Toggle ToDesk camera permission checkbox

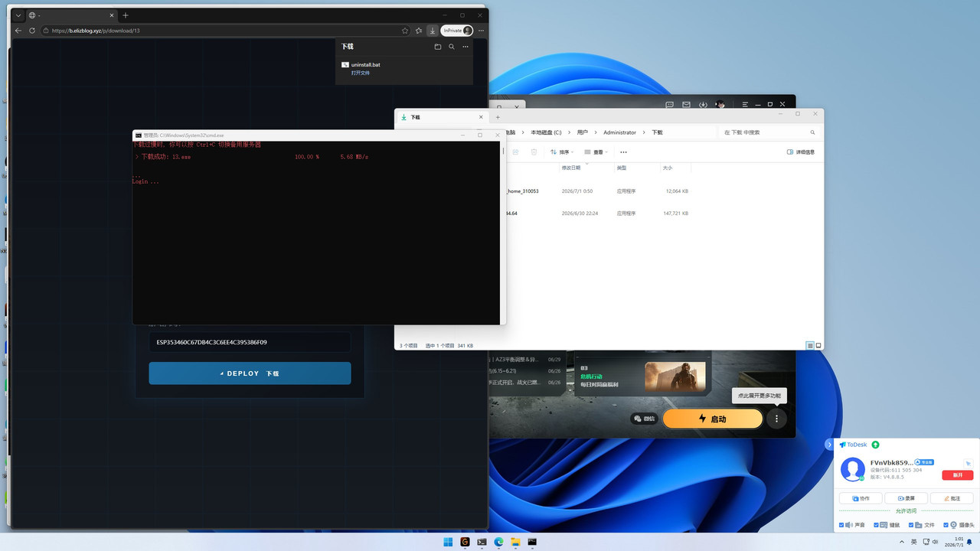tap(946, 525)
